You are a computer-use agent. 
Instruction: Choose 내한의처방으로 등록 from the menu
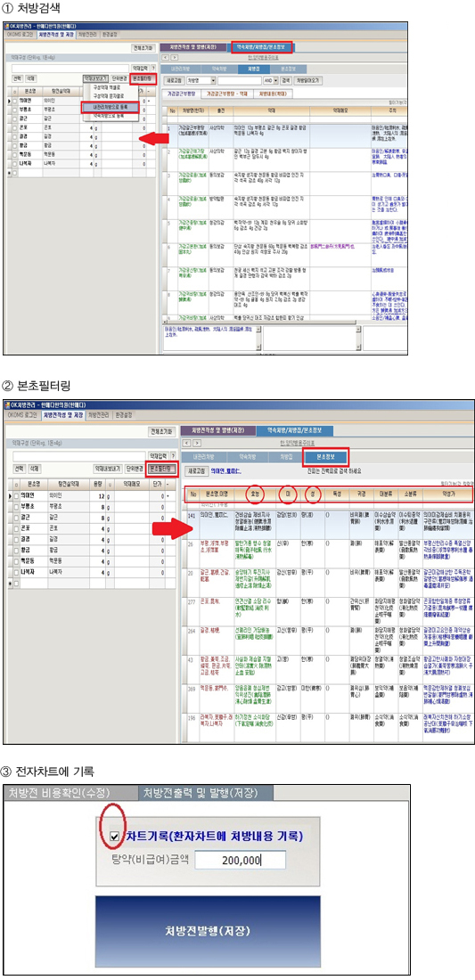click(x=108, y=108)
